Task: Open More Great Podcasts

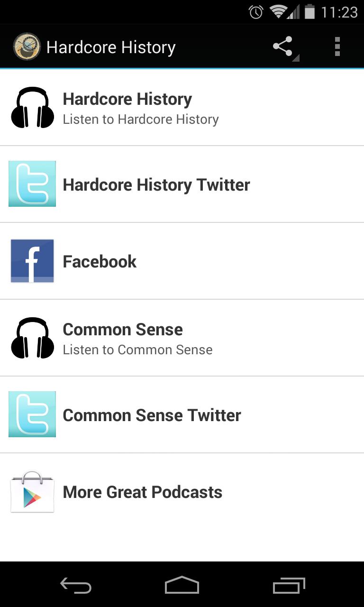Action: pyautogui.click(x=142, y=492)
